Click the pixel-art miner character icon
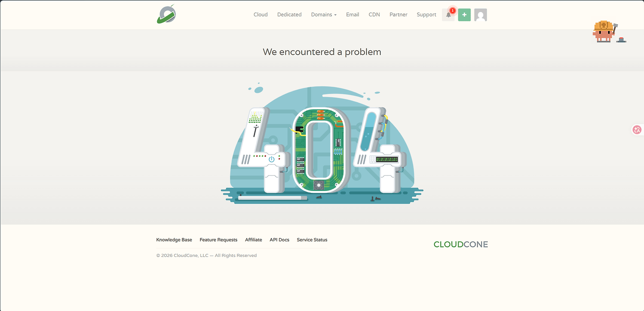644x311 pixels. click(605, 32)
